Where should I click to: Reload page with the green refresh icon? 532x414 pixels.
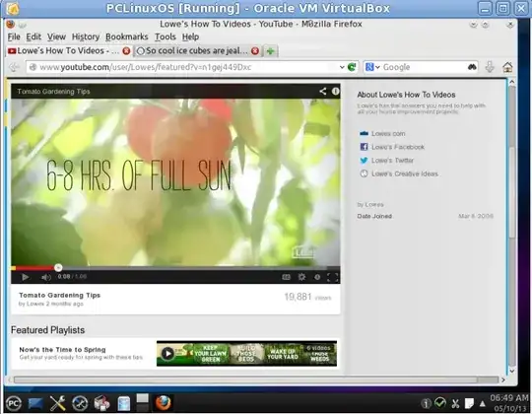pyautogui.click(x=352, y=67)
